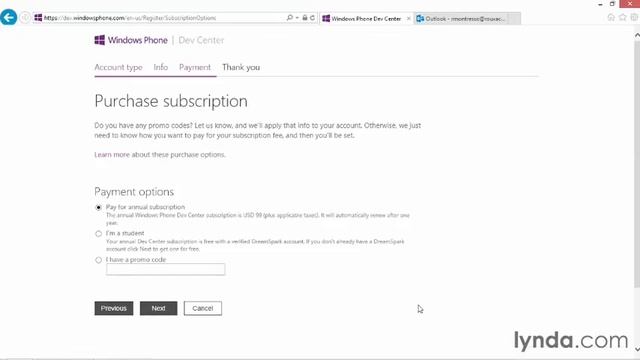Refresh the page with the reload icon
Screen dimensions: 640x360
(x=312, y=18)
